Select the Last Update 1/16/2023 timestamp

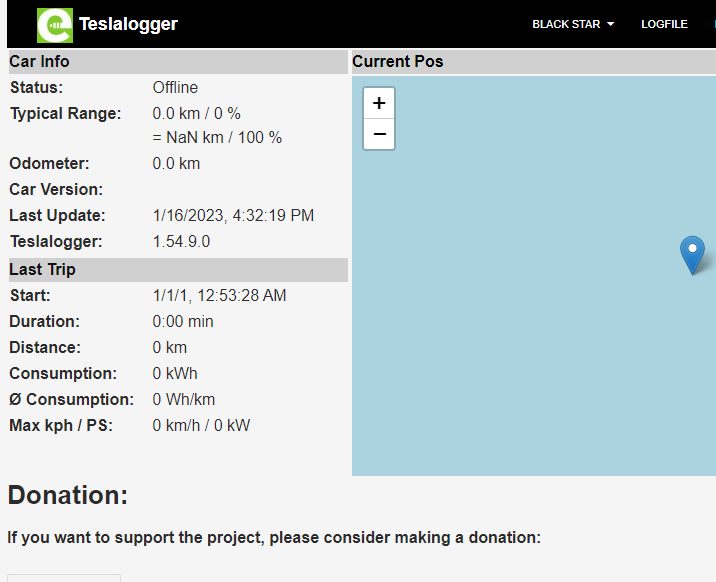[x=233, y=215]
